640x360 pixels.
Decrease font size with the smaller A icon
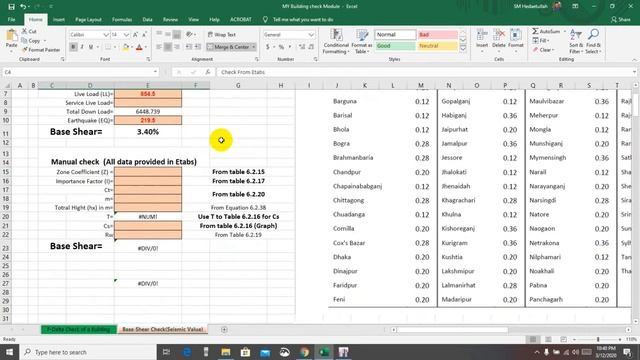tap(144, 35)
